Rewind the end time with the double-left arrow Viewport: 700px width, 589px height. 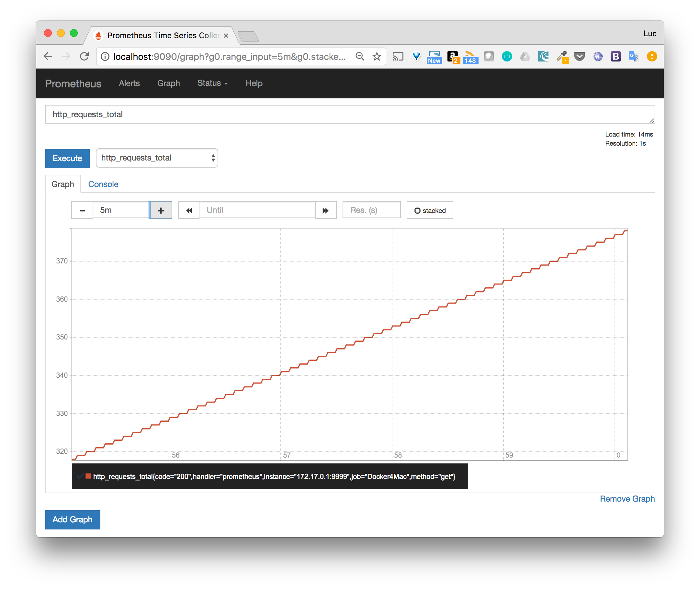189,210
